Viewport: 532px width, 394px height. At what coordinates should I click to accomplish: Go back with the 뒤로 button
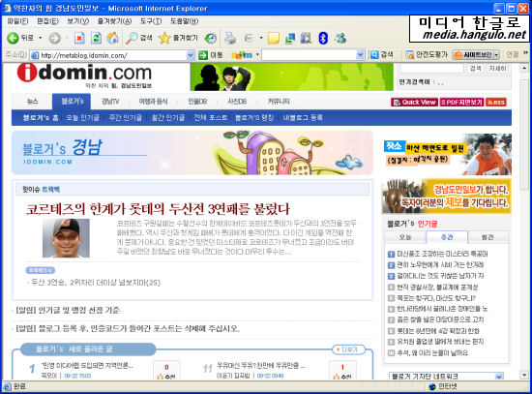20,38
